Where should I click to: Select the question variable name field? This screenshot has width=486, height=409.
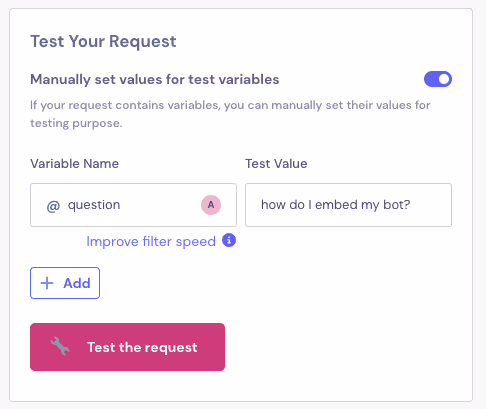click(x=133, y=205)
